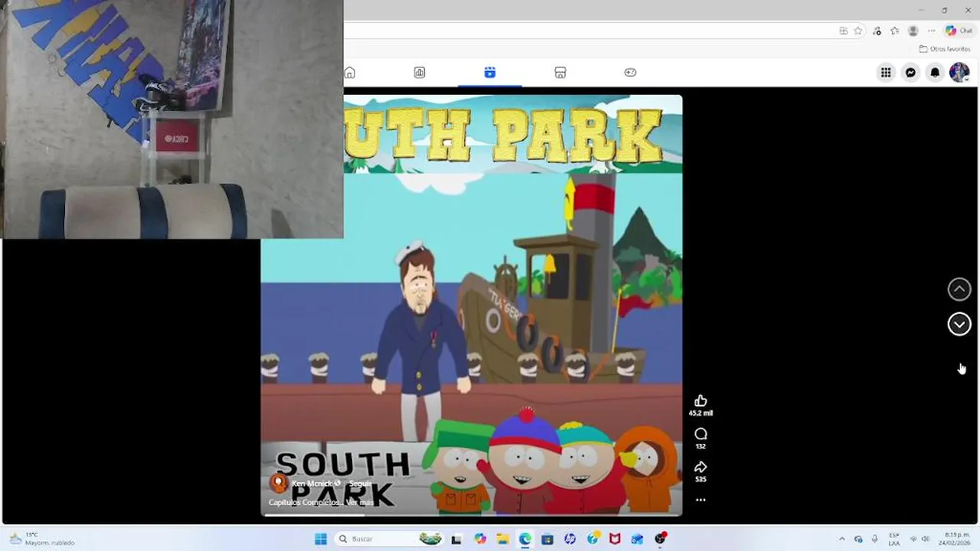Share the South Park reel
Viewport: 980px width, 551px height.
[701, 467]
